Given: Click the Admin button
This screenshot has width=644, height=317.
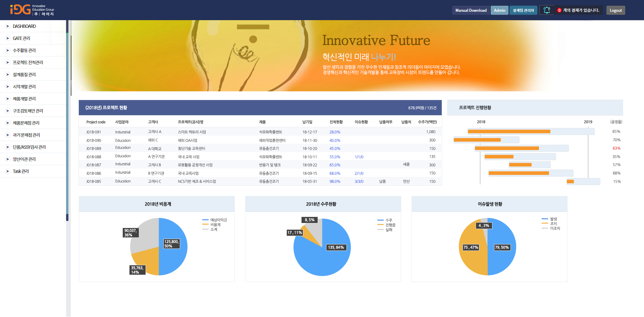Looking at the screenshot, I should pyautogui.click(x=499, y=10).
